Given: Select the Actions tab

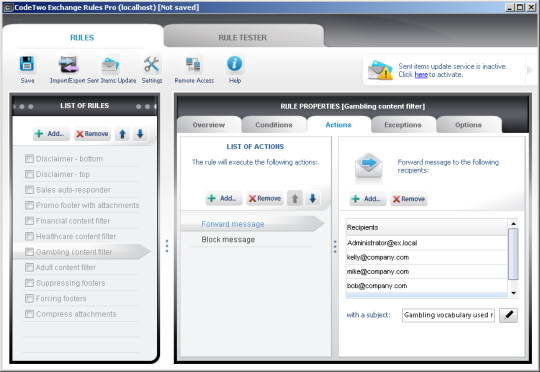Looking at the screenshot, I should [x=339, y=125].
